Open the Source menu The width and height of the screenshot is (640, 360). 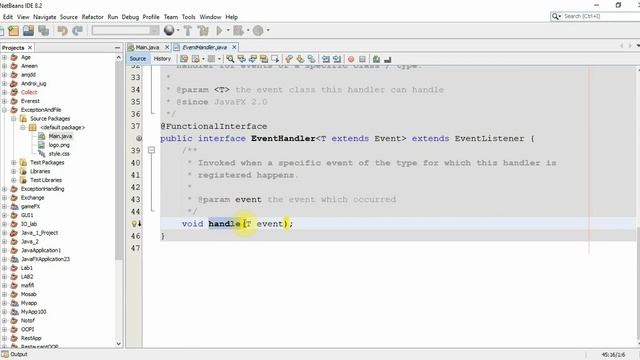(x=69, y=17)
